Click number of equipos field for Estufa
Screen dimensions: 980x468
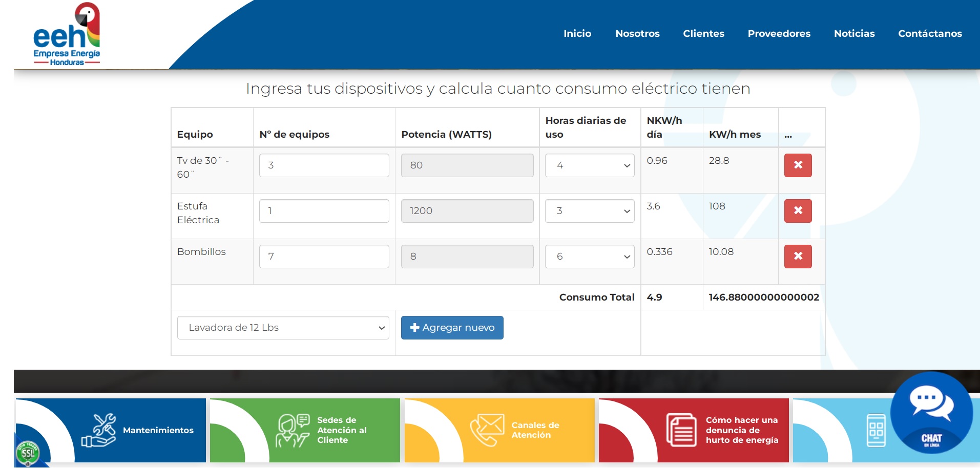pos(324,211)
